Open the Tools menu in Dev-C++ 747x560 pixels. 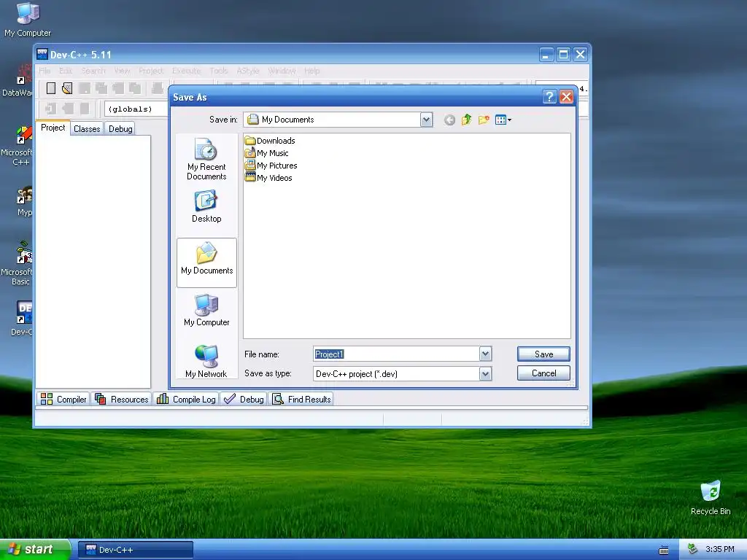click(219, 71)
